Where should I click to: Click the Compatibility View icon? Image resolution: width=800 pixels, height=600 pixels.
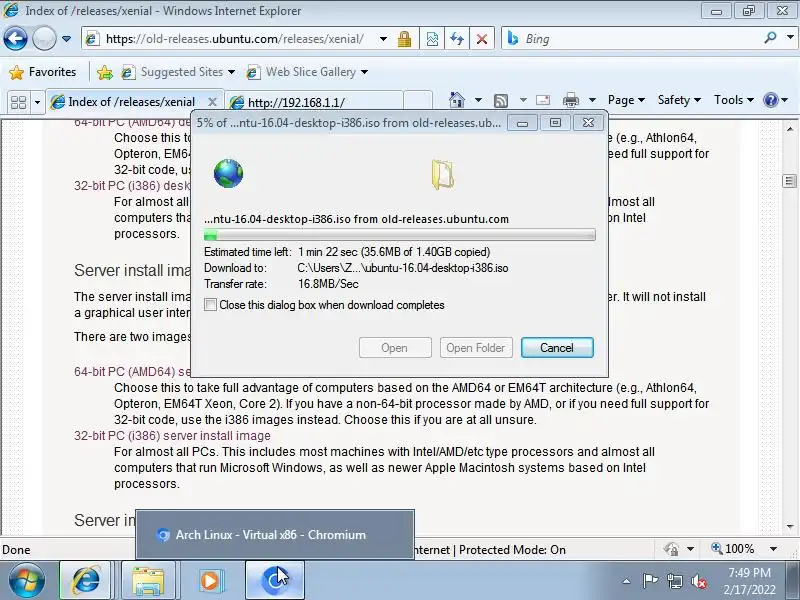pyautogui.click(x=432, y=39)
